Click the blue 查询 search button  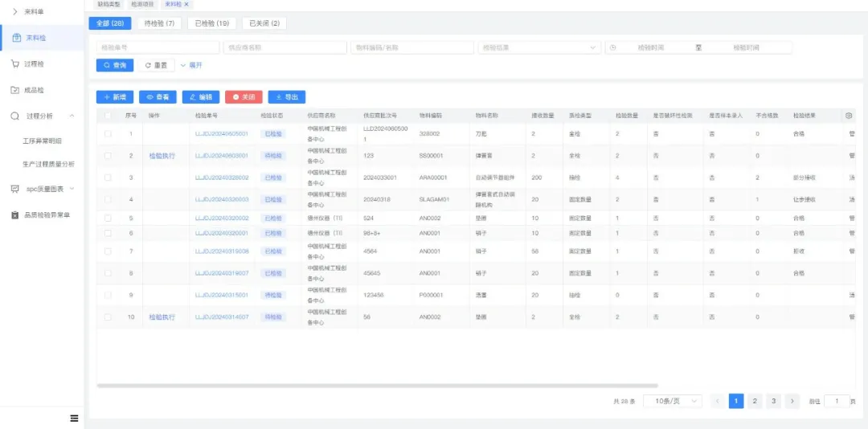[x=115, y=65]
